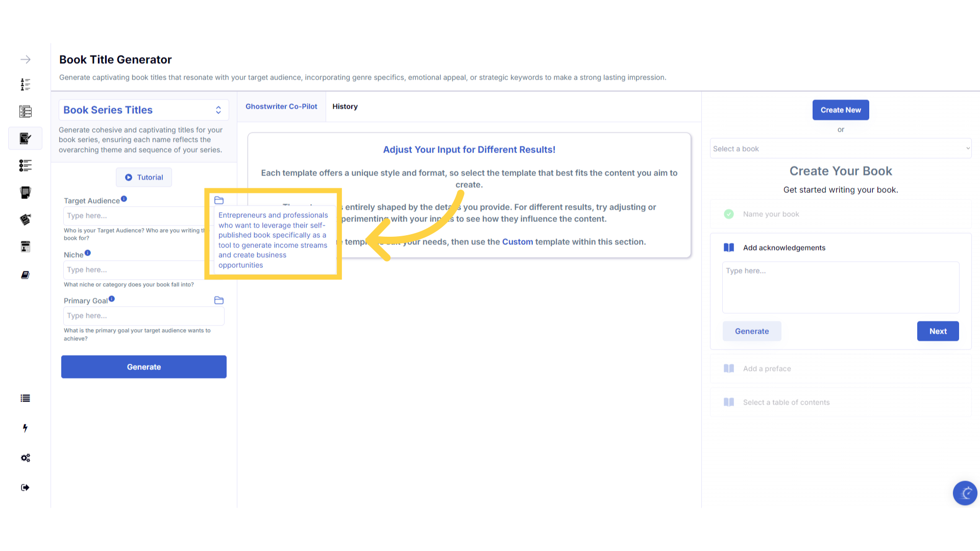The image size is (980, 551).
Task: Click the sidebar list menu icon
Action: (25, 398)
